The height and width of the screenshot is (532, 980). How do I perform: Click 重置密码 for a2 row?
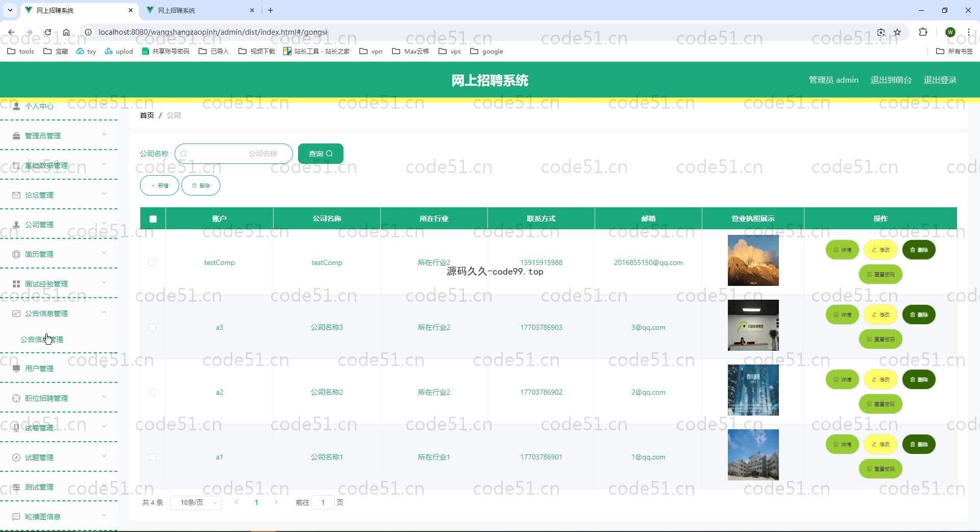coord(880,404)
